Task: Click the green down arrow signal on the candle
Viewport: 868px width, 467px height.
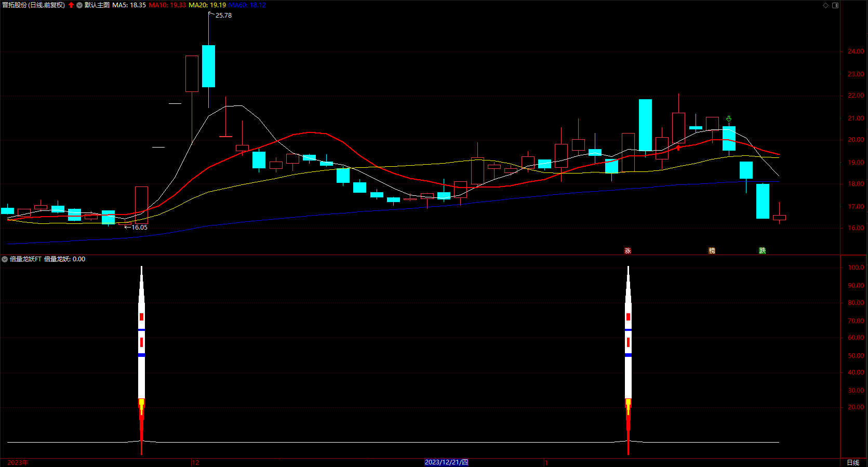Action: (729, 119)
